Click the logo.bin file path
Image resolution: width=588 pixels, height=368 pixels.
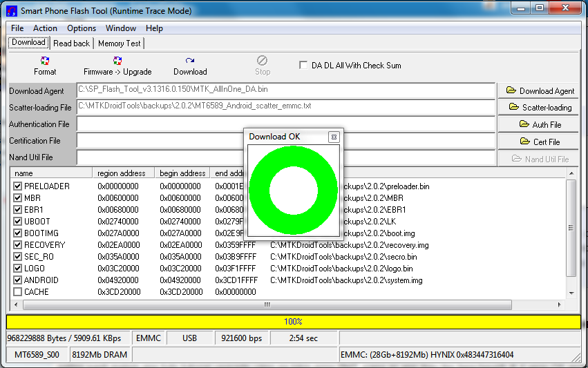341,269
